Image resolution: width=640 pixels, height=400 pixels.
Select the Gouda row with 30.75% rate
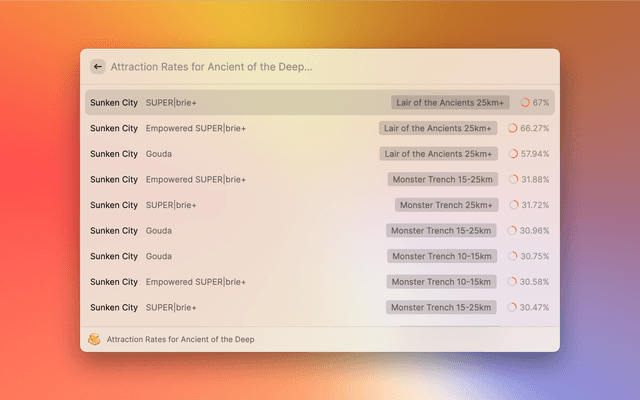pos(250,256)
